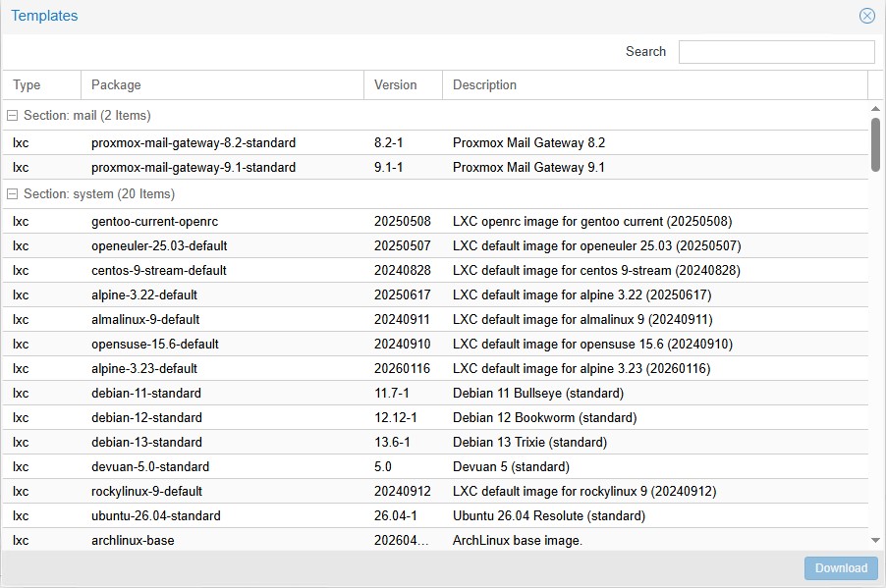
Task: Click the vertical scrollbar thumb
Action: [x=875, y=144]
